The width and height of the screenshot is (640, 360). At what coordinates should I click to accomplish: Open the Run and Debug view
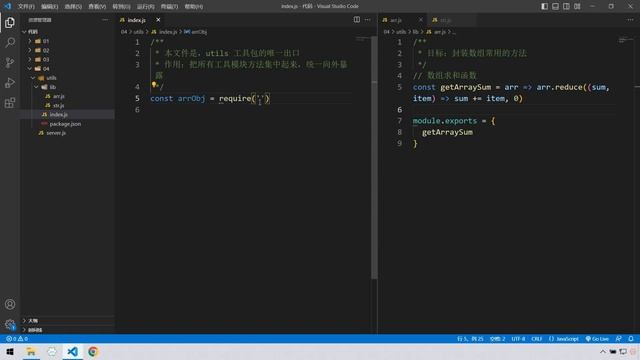click(10, 82)
